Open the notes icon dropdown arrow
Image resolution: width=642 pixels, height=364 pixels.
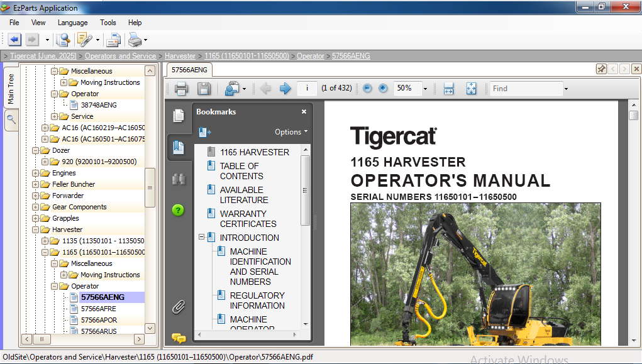click(97, 40)
